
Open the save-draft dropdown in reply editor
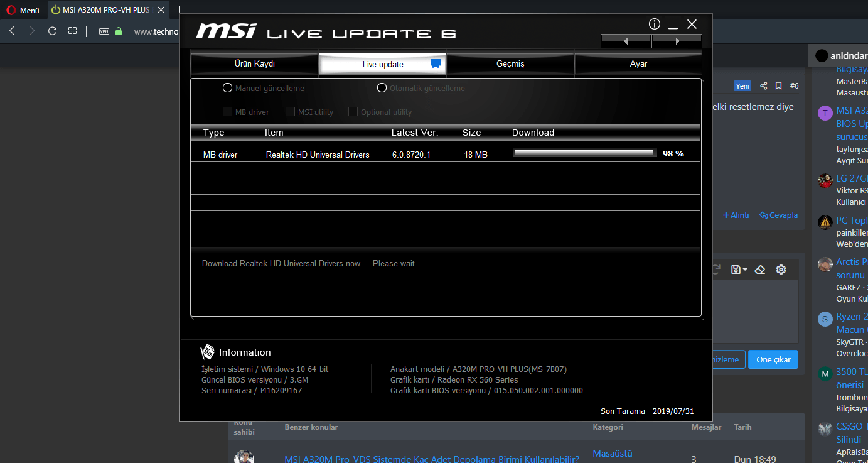(x=739, y=270)
